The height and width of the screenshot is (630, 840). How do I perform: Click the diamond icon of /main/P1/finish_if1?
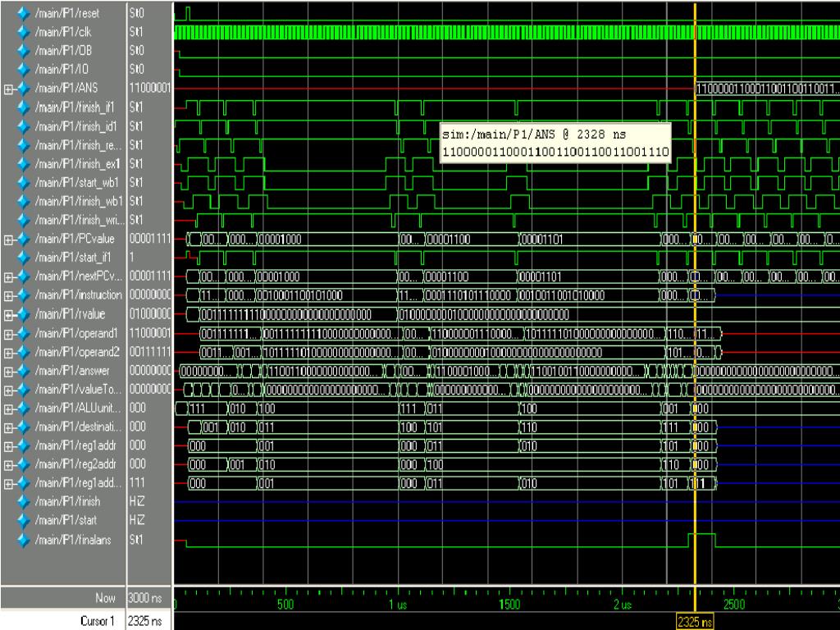pyautogui.click(x=23, y=107)
